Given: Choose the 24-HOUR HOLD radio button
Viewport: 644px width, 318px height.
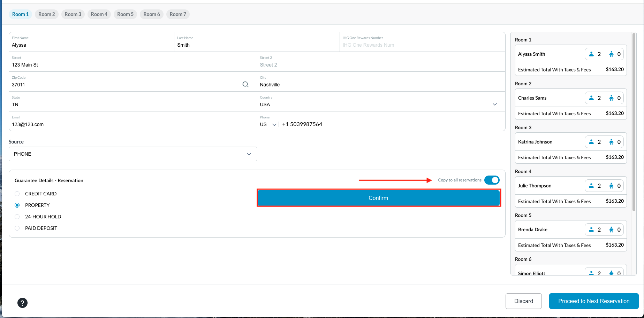Looking at the screenshot, I should coord(17,217).
